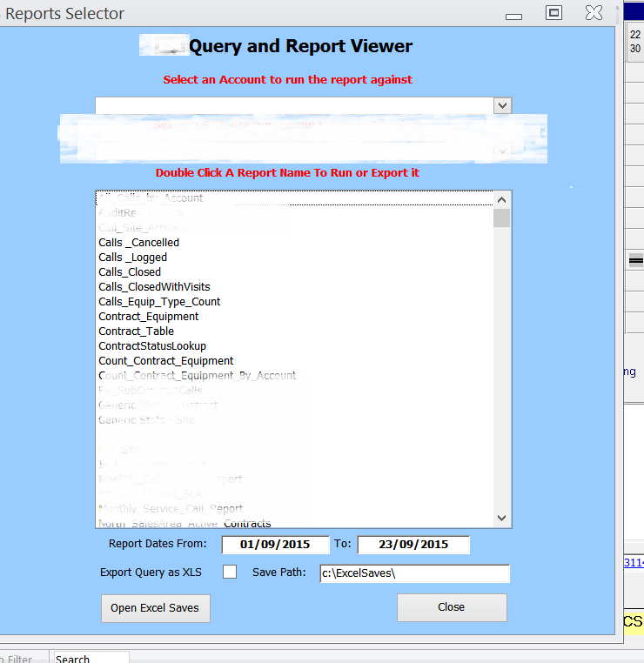Click the report list scroll down arrow
The height and width of the screenshot is (663, 644).
point(502,518)
